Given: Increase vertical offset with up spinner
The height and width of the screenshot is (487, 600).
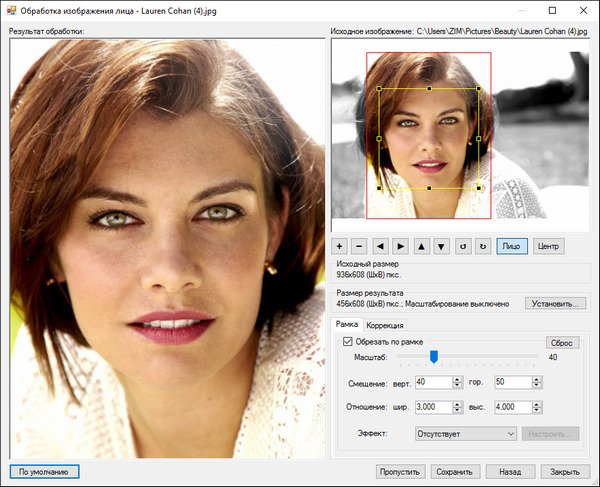Looking at the screenshot, I should click(457, 379).
